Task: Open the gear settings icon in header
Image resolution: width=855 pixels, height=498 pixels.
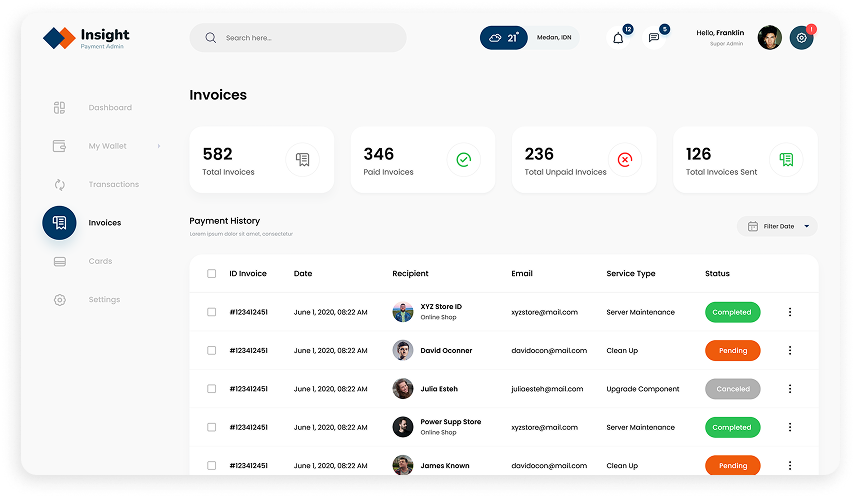Action: 802,38
